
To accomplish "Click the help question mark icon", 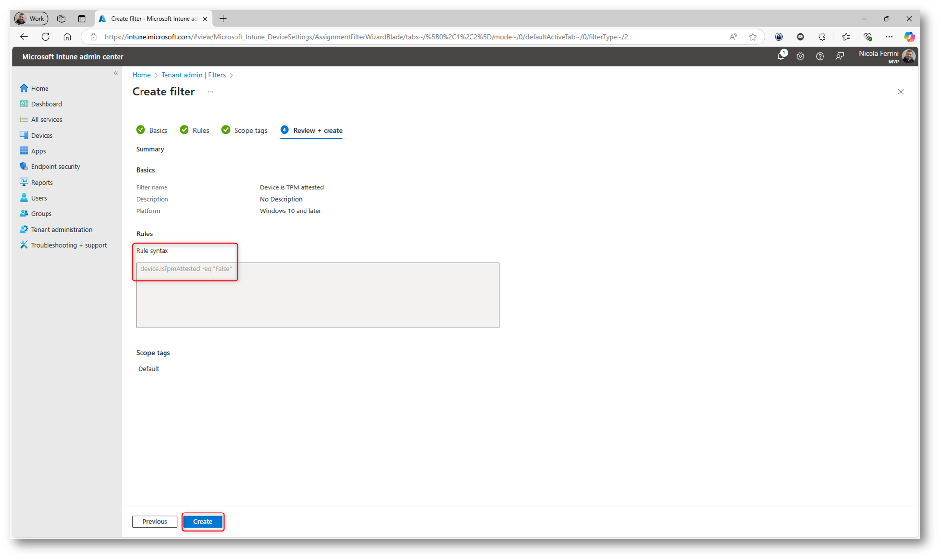I will 820,56.
